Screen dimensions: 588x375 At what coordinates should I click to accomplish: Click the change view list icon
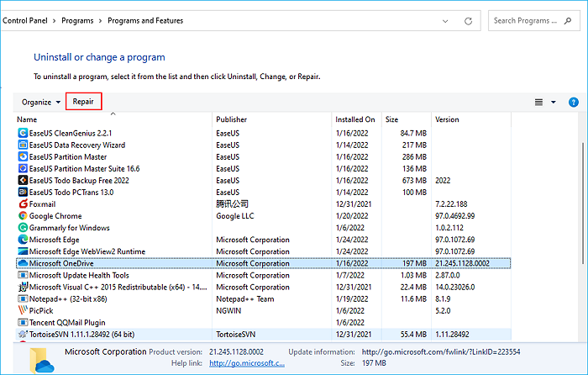tap(538, 102)
